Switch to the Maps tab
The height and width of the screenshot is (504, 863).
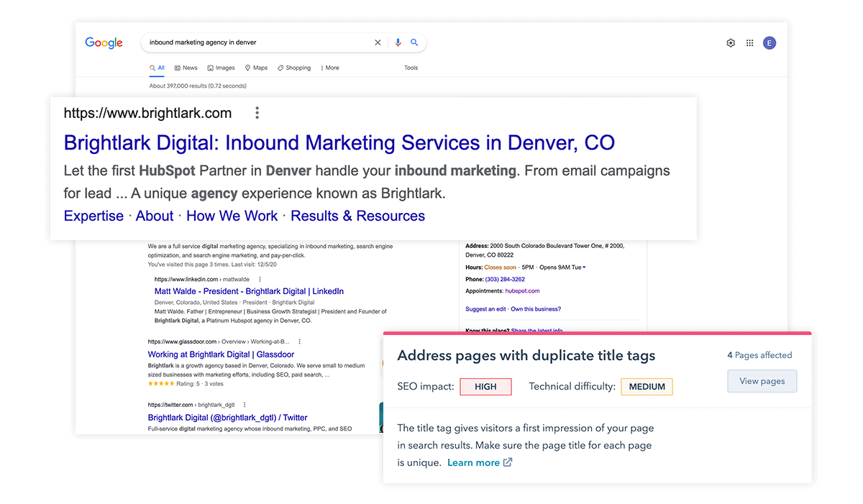(256, 68)
